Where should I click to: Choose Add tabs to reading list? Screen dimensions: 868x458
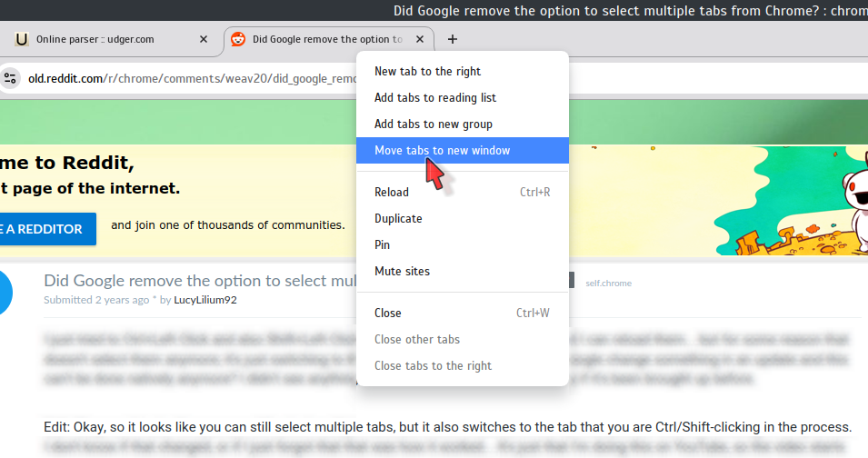[434, 97]
